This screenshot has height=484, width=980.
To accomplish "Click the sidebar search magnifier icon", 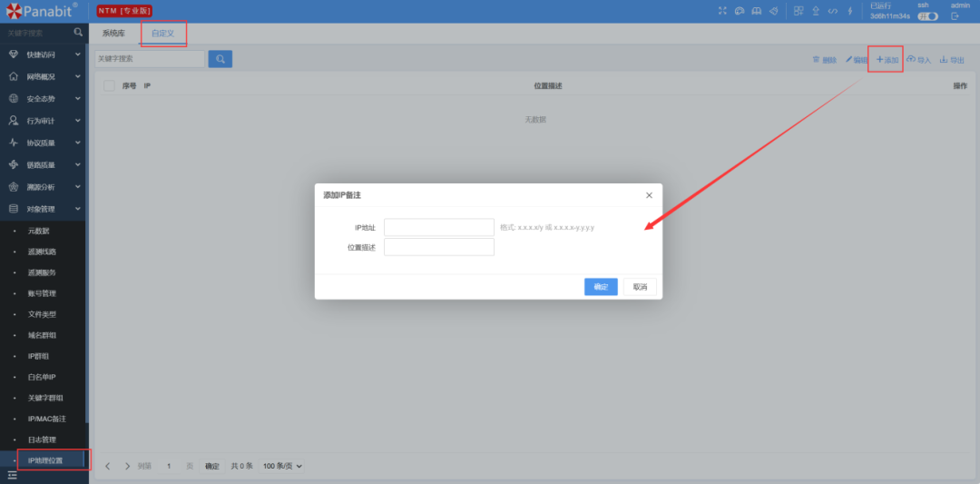I will coord(78,32).
